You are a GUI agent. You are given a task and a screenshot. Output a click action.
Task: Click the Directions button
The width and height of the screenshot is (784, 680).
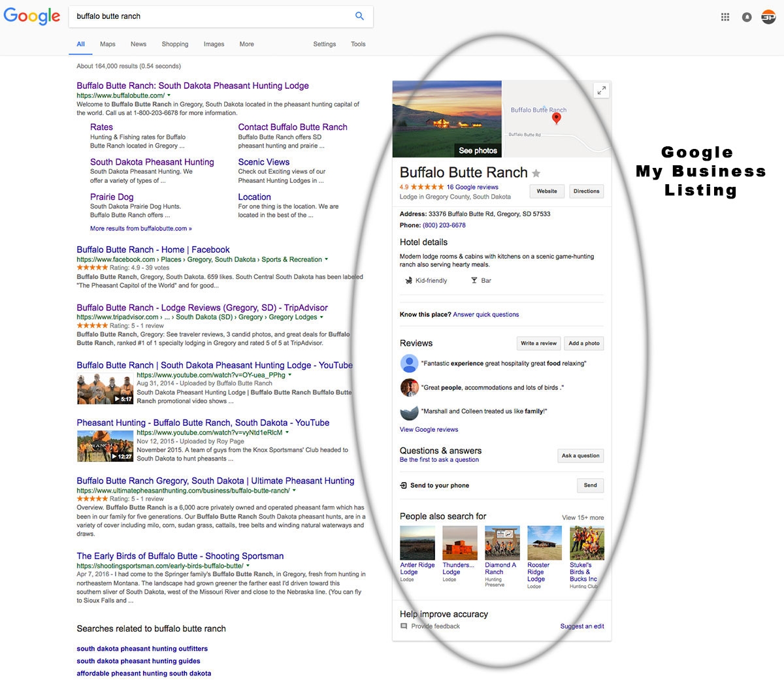pos(586,191)
